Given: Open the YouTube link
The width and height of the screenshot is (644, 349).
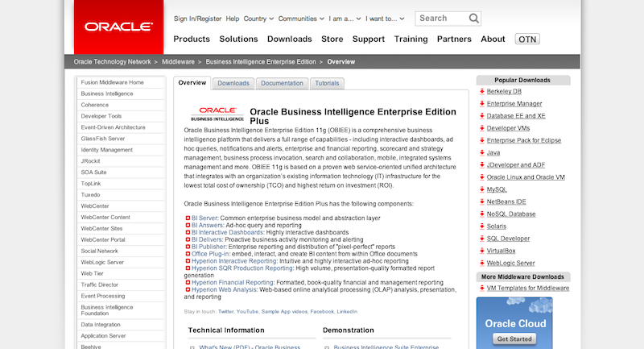Looking at the screenshot, I should point(248,312).
